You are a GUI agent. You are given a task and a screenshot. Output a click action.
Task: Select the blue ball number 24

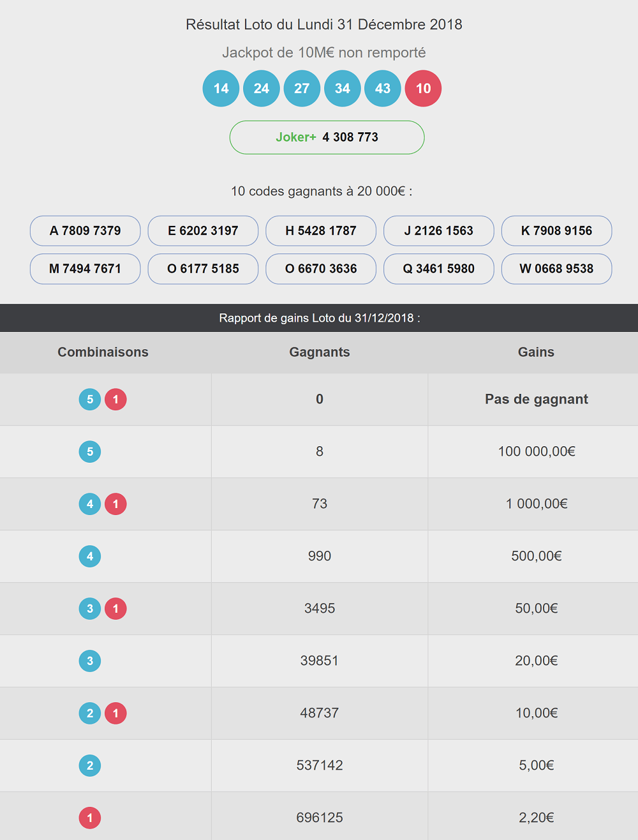click(x=262, y=88)
